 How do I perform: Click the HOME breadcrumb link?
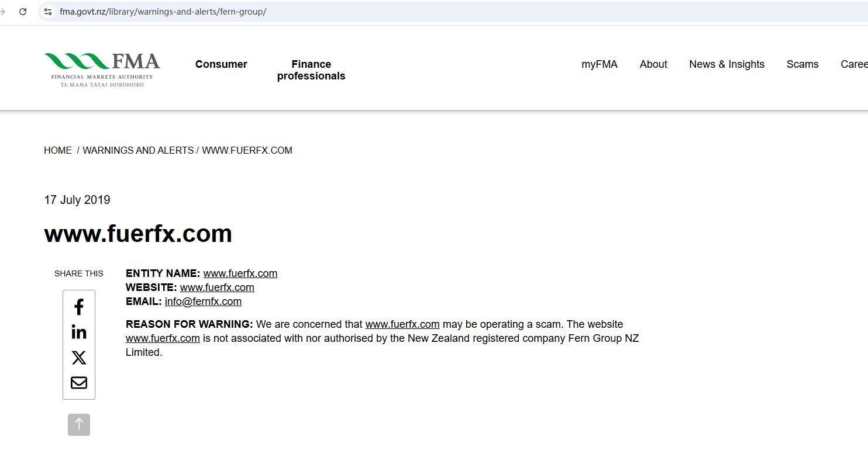(58, 151)
